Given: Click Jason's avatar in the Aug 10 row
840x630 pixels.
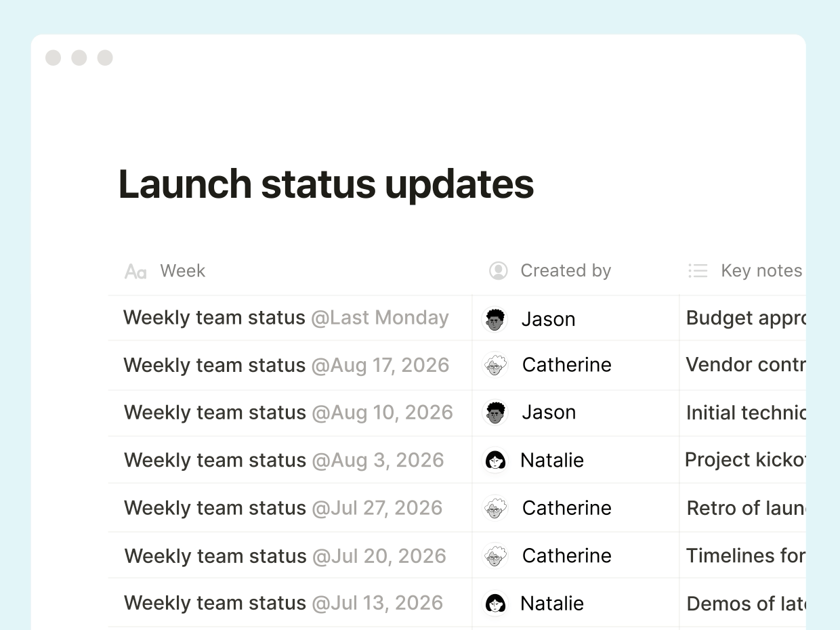Looking at the screenshot, I should 495,413.
